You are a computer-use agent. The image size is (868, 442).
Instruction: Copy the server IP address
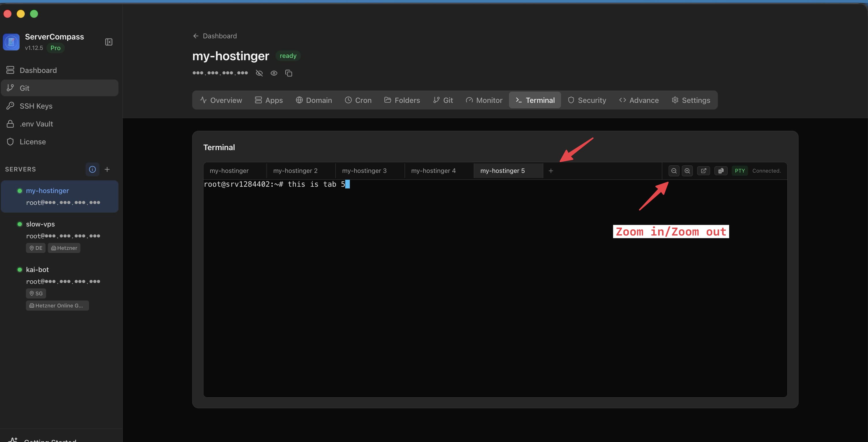point(289,73)
